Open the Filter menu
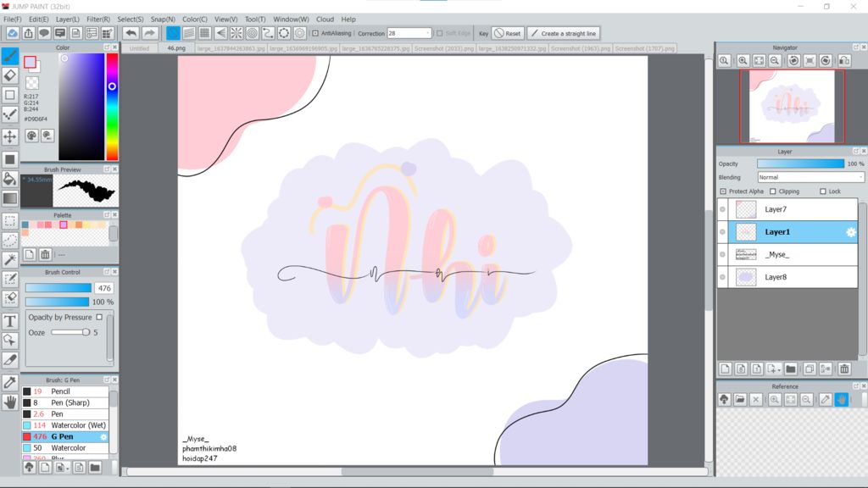Screen dimensions: 868x488 [x=98, y=19]
